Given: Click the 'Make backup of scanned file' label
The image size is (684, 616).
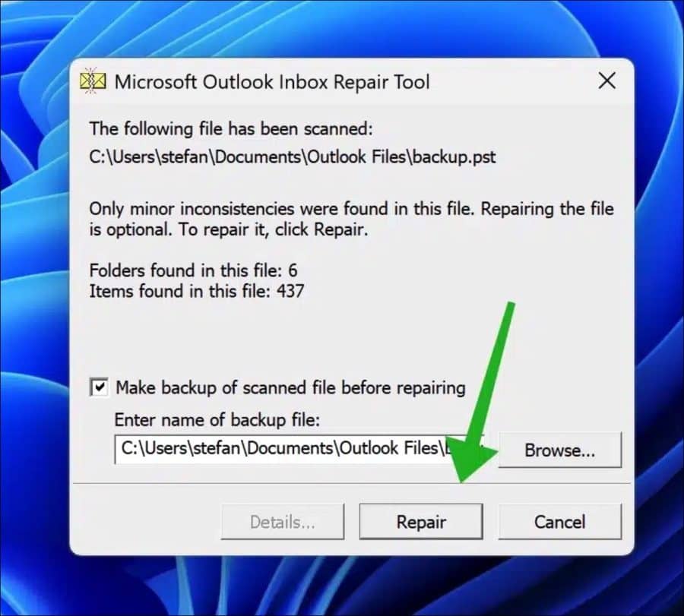Looking at the screenshot, I should click(290, 387).
